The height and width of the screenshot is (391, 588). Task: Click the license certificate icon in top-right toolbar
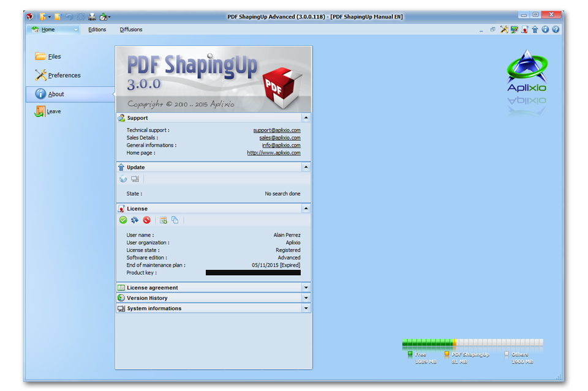click(x=525, y=29)
